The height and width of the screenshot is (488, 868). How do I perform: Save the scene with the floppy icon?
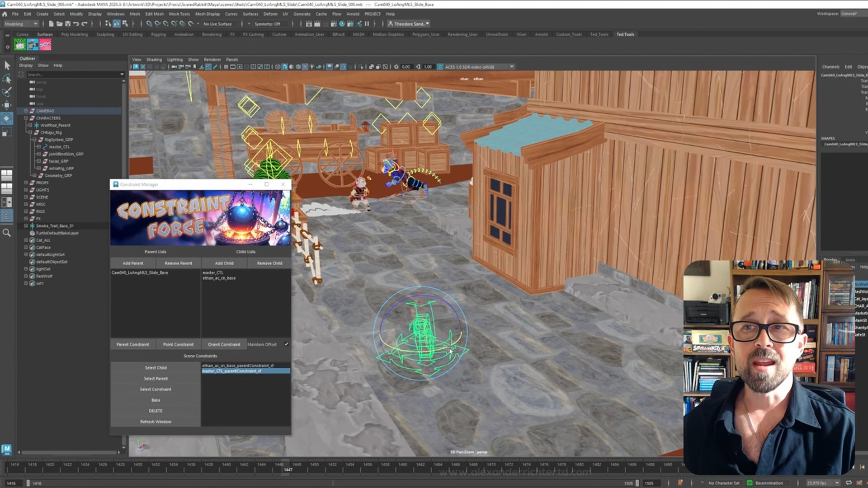coord(68,24)
